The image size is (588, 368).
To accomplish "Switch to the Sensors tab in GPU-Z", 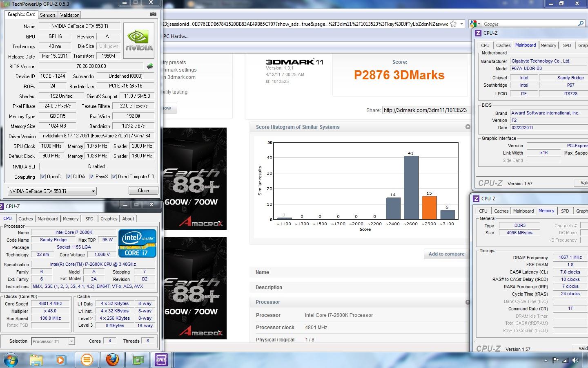I will pos(48,15).
